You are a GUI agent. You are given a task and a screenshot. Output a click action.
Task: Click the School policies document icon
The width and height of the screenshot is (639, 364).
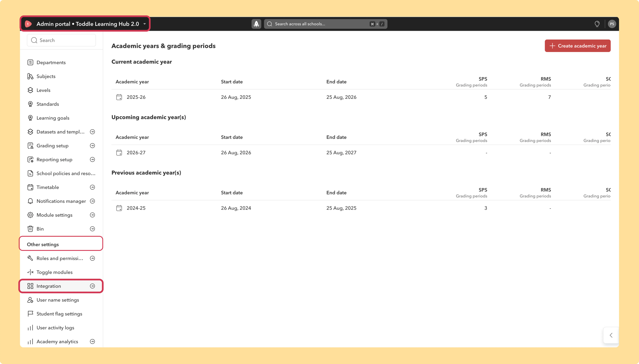point(30,173)
